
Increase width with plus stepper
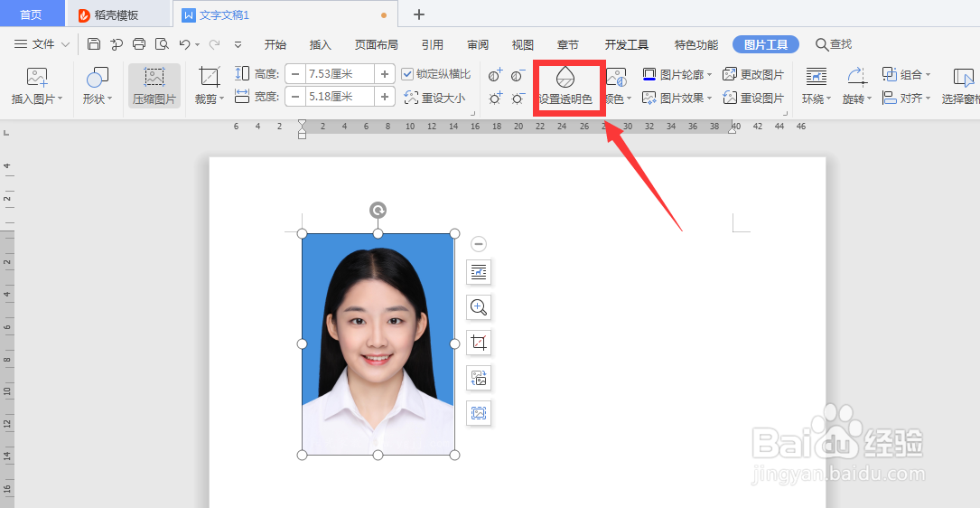[385, 97]
